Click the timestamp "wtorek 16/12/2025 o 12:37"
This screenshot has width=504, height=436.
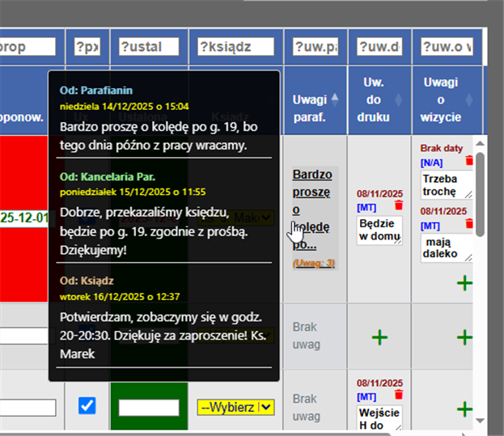(x=120, y=297)
